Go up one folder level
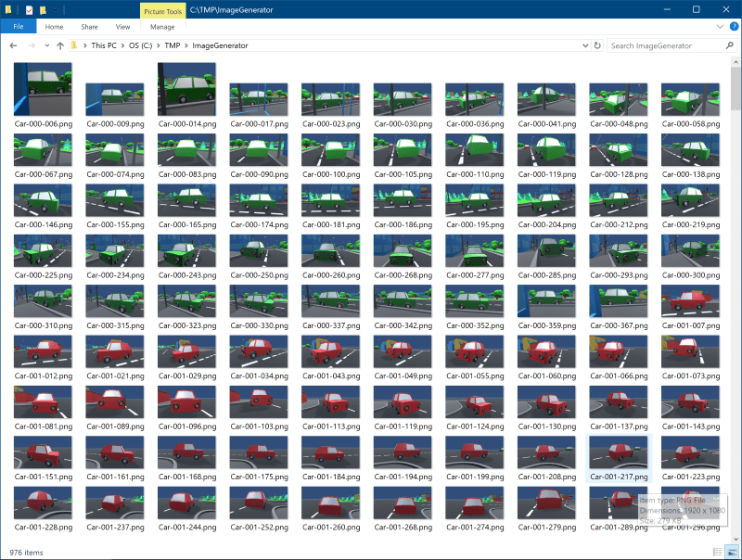The image size is (742, 560). [x=60, y=45]
